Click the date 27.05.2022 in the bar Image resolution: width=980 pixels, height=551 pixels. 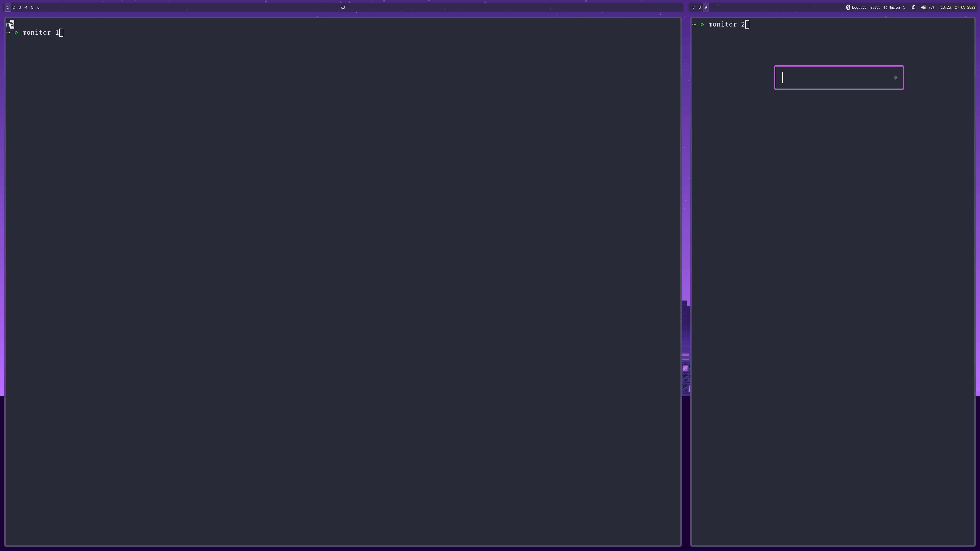[x=966, y=7]
